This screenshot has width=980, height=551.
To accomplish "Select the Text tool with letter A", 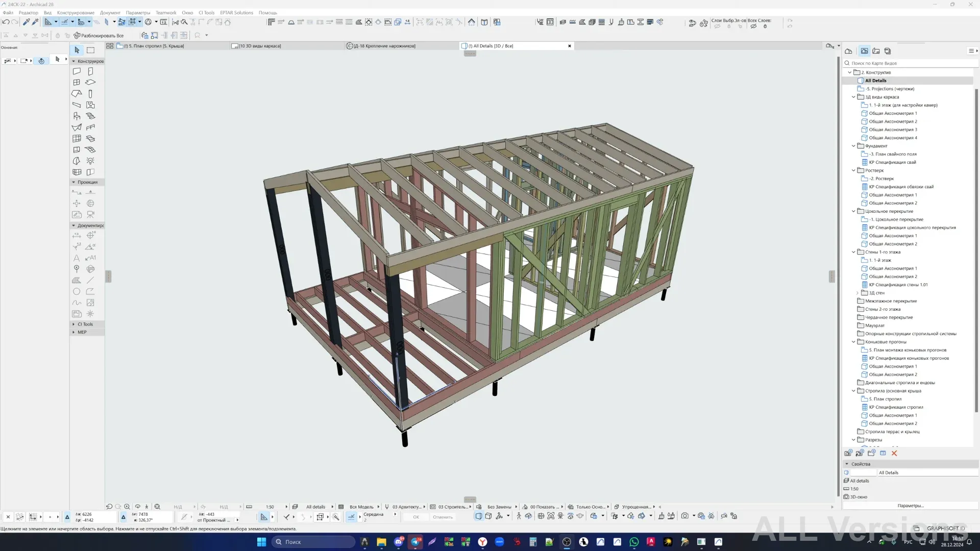I will point(77,258).
